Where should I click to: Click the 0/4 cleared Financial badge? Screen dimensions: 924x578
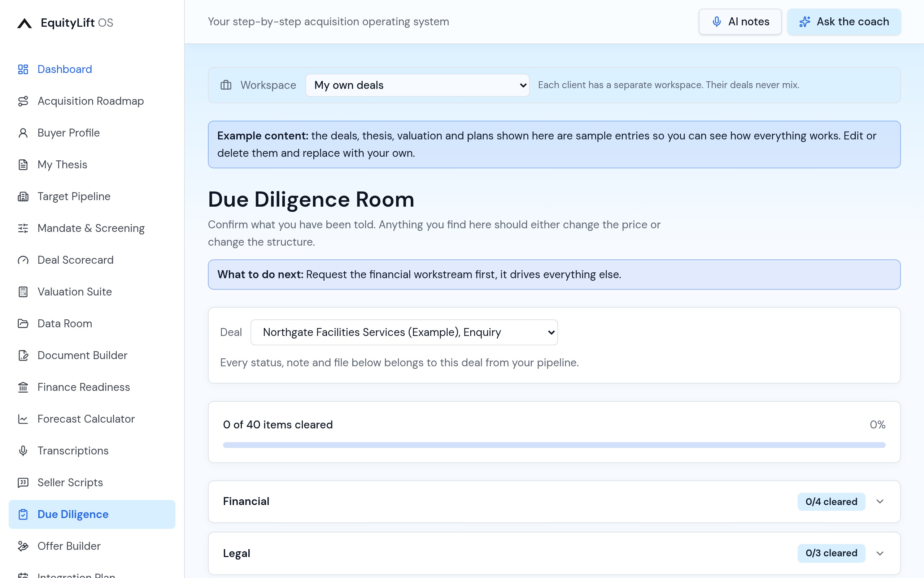[831, 501]
